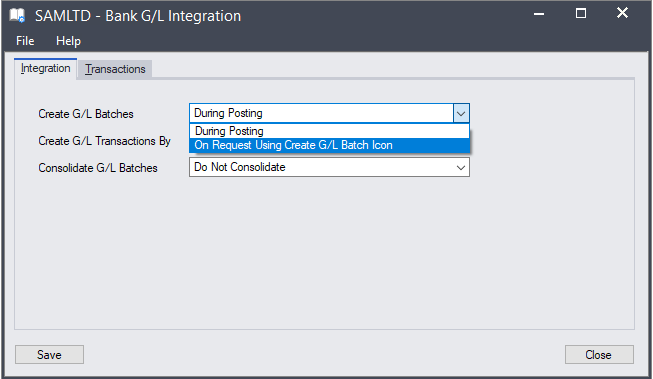Viewport: 653px width, 379px height.
Task: Click the Close button at bottom right
Action: click(599, 354)
